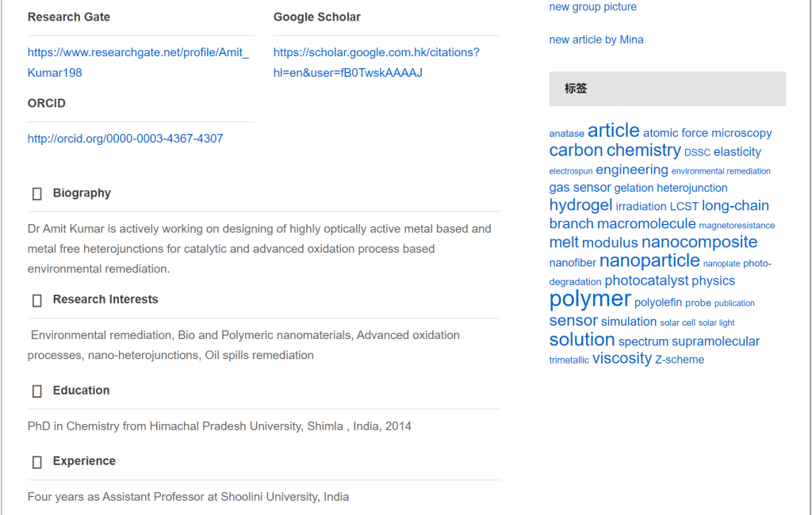The height and width of the screenshot is (515, 812).
Task: Choose the 'supramolecular' tag
Action: [715, 341]
